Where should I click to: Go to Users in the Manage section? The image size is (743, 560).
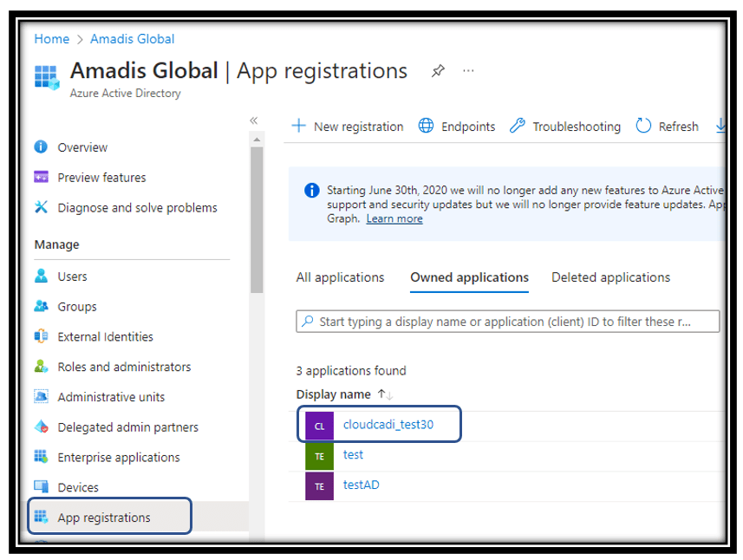[73, 277]
